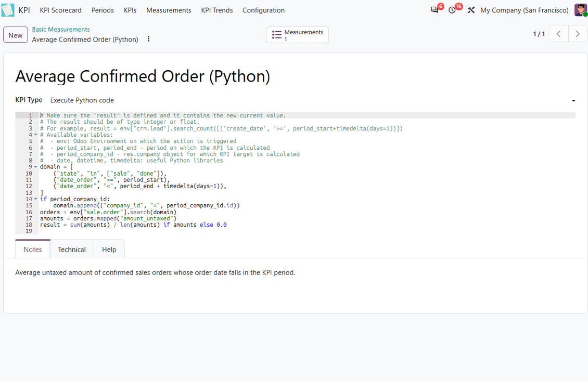This screenshot has height=381, width=588.
Task: Click the notes description text field
Action: tap(155, 272)
